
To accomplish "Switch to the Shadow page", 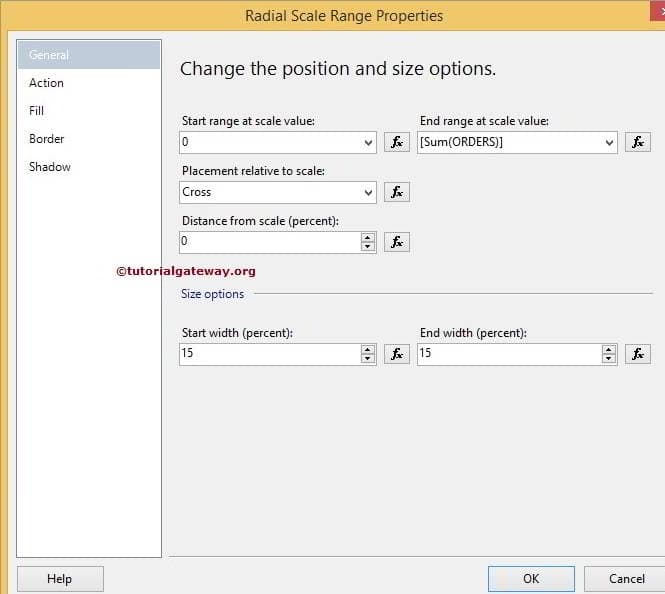I will click(x=89, y=167).
